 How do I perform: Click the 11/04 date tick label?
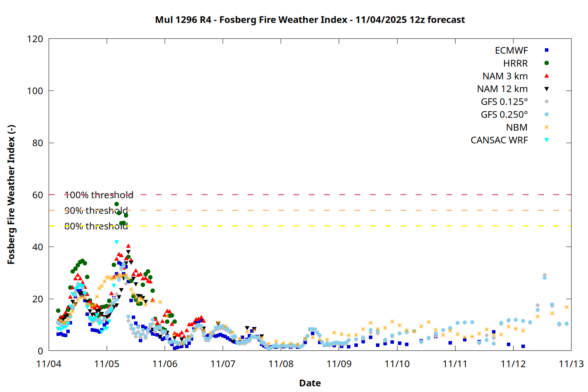pyautogui.click(x=49, y=364)
